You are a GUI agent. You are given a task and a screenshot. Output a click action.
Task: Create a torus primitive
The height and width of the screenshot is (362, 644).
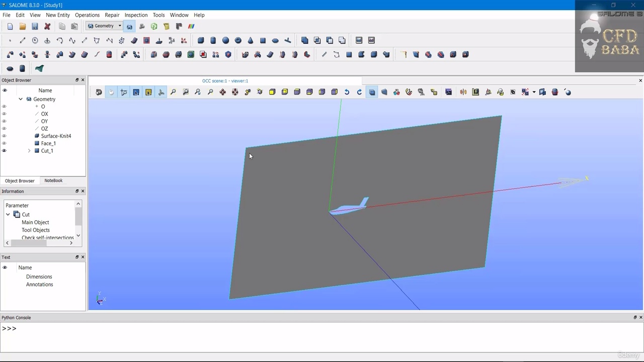(x=238, y=40)
